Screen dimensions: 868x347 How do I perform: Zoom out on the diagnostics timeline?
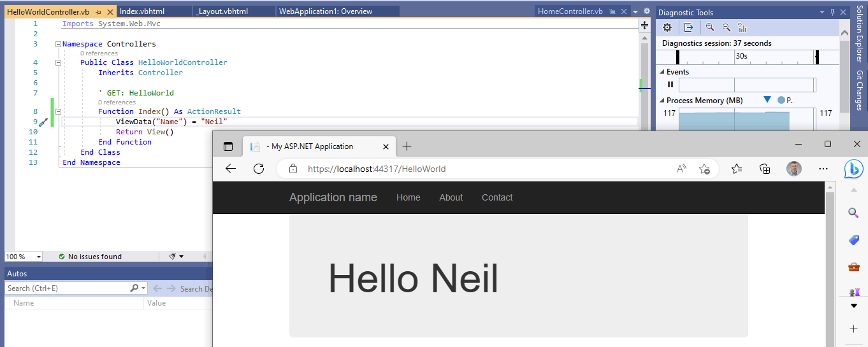[727, 27]
